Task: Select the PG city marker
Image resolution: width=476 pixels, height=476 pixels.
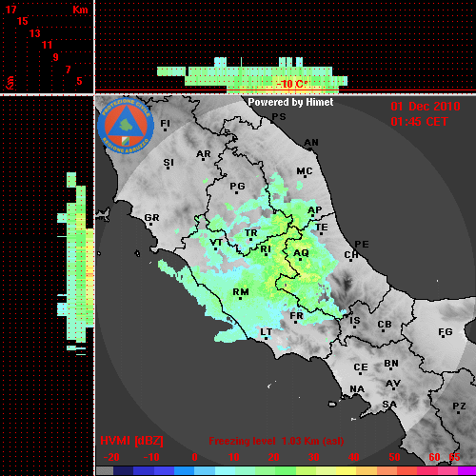Action: point(236,192)
